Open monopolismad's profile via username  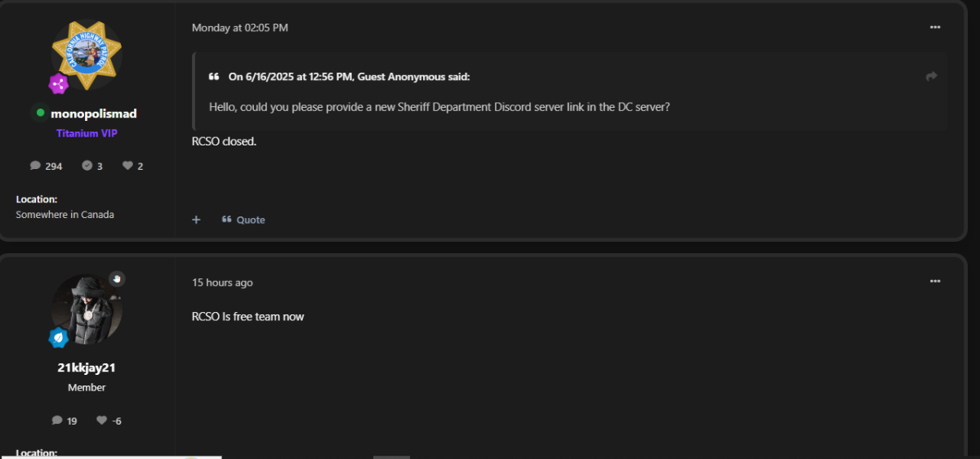pos(93,114)
